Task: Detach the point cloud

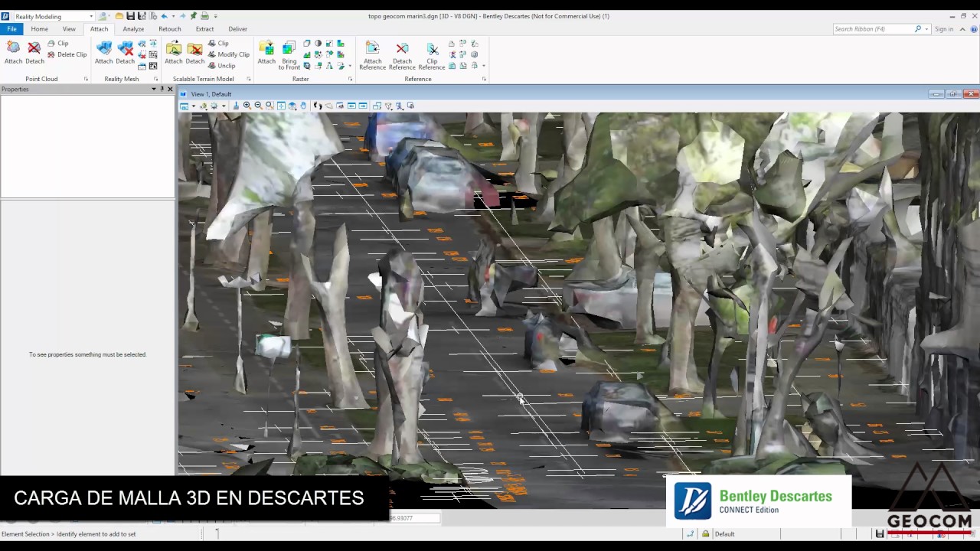Action: point(34,52)
